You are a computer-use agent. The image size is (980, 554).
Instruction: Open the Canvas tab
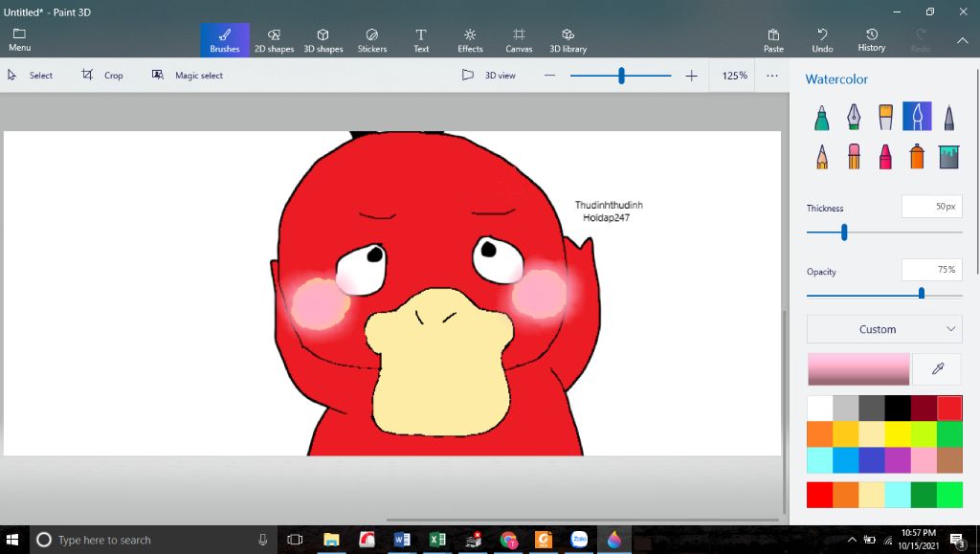pos(519,40)
